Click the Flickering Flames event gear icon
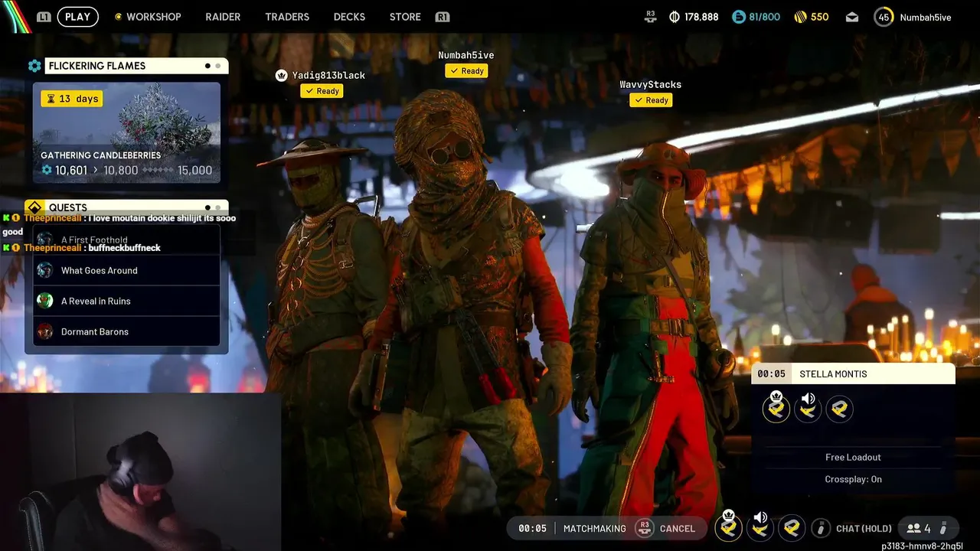This screenshot has width=980, height=551. point(34,66)
